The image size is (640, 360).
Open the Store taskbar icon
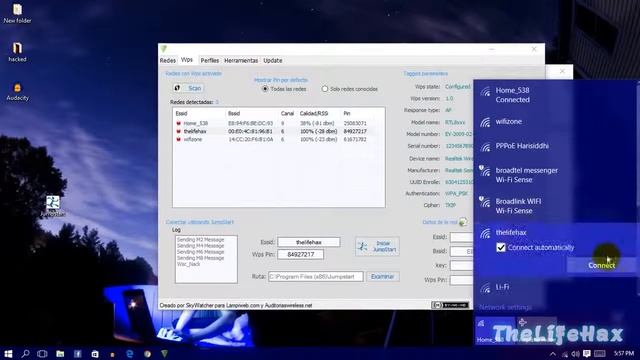(95, 353)
